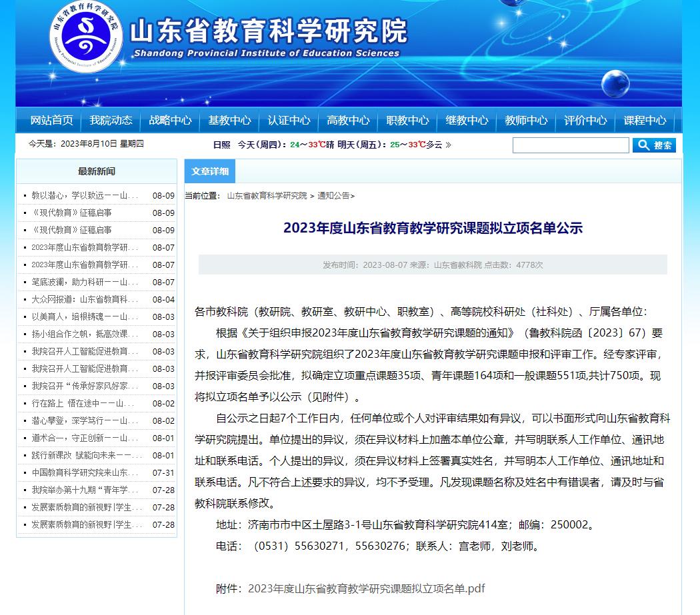Open news 践行新课改 赋能向未来
700x615 pixels.
point(87,455)
